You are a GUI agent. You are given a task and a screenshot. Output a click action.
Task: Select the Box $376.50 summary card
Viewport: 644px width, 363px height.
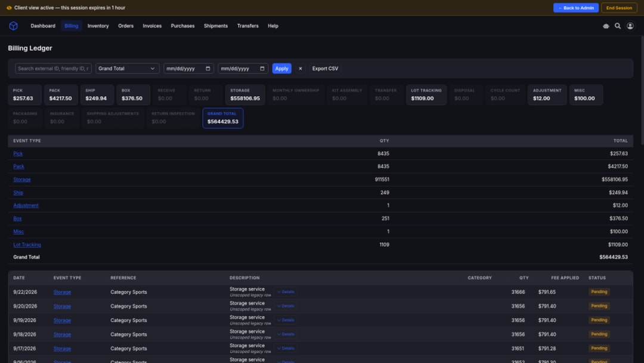click(133, 94)
